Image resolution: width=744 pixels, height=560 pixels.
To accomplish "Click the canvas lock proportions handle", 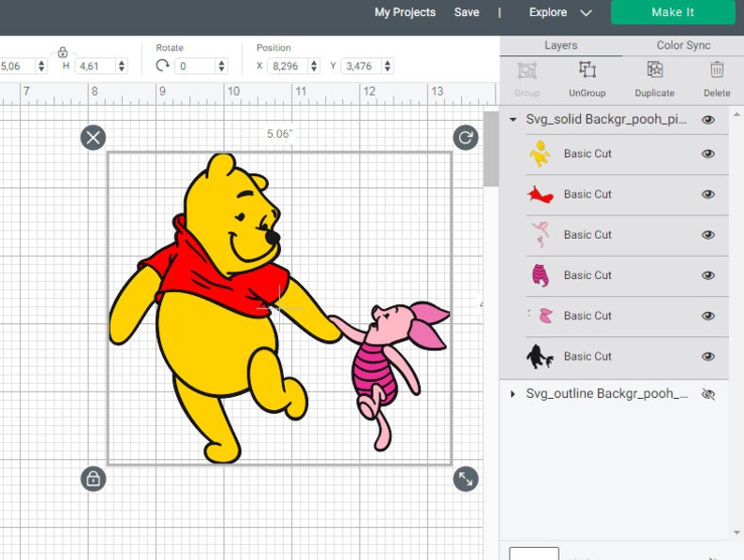I will tap(93, 479).
